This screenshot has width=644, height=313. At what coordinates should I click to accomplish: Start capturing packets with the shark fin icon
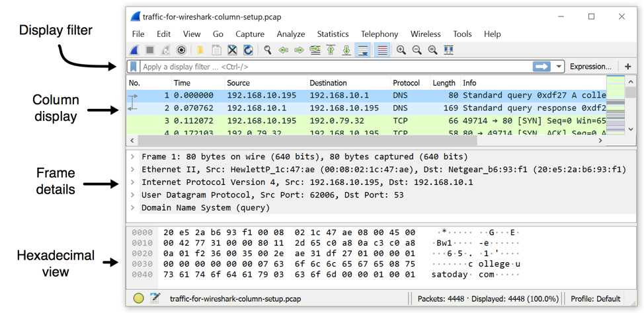coord(134,50)
